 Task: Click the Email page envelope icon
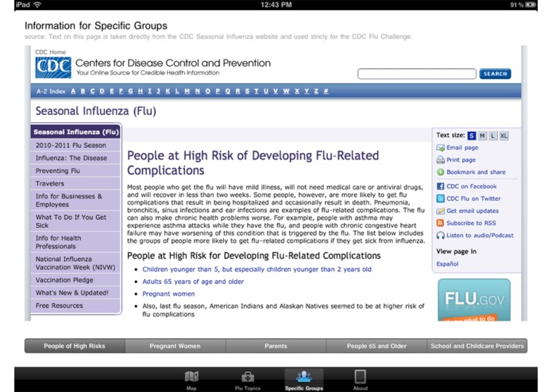[x=440, y=148]
